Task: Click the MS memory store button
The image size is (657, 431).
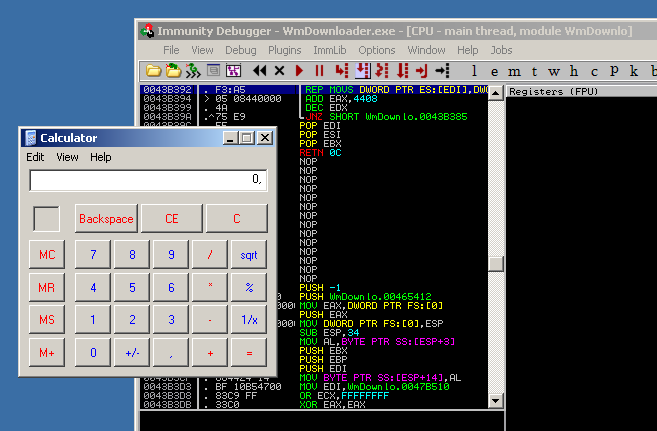Action: (47, 320)
